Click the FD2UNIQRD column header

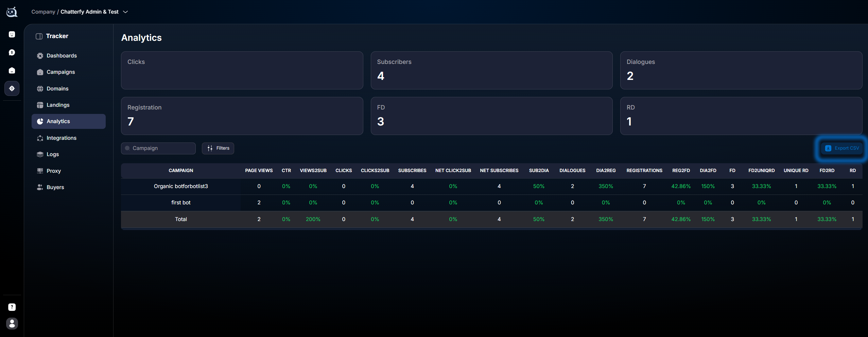(762, 171)
